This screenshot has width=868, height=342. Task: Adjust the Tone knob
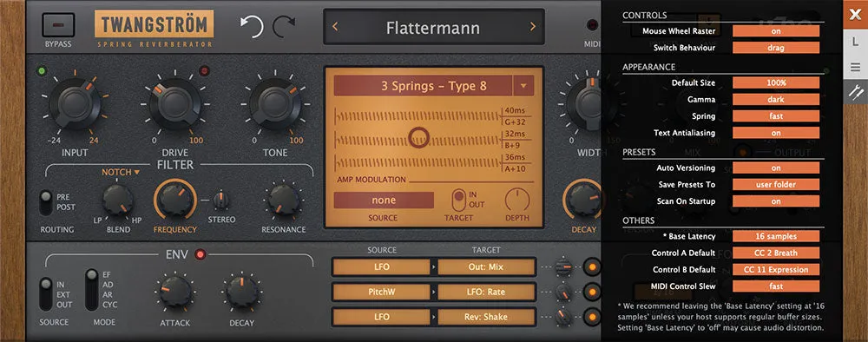pos(274,103)
